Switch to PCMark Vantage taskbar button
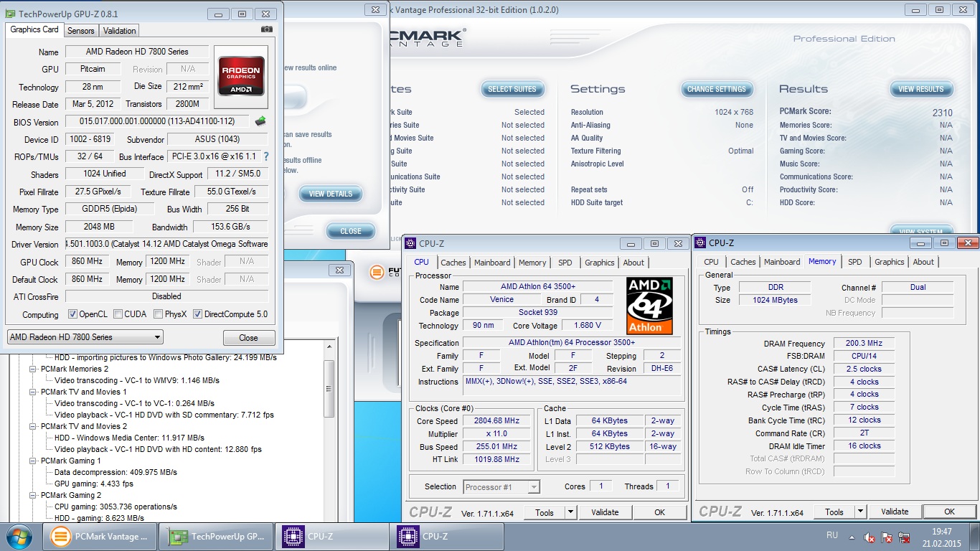This screenshot has width=980, height=551. click(100, 536)
